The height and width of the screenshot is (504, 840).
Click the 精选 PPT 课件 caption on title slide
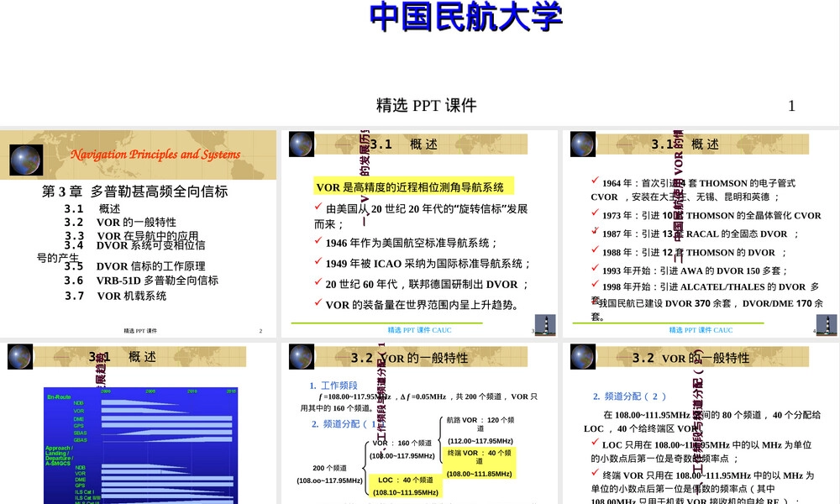click(x=427, y=105)
